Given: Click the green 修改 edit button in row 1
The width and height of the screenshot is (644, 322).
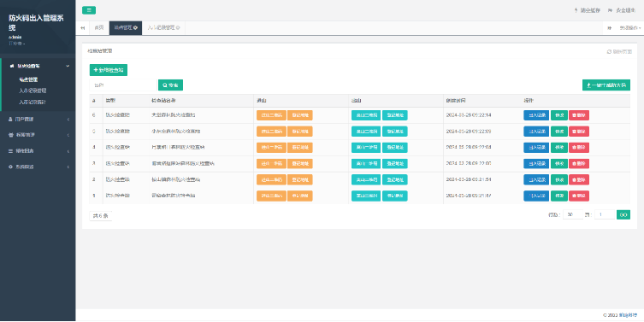Looking at the screenshot, I should (x=559, y=196).
